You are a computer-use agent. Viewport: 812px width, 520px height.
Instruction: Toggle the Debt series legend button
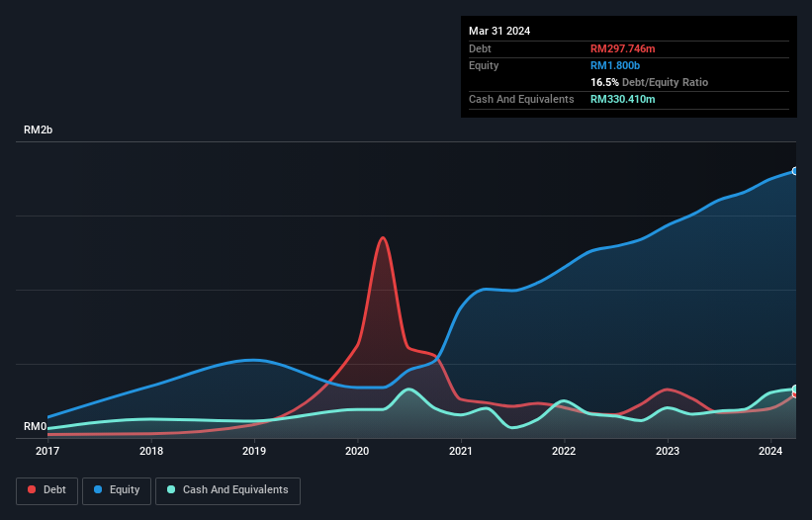[x=47, y=490]
